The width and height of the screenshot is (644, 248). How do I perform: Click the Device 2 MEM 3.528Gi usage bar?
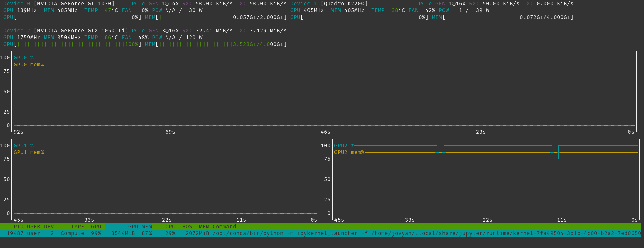pos(216,44)
